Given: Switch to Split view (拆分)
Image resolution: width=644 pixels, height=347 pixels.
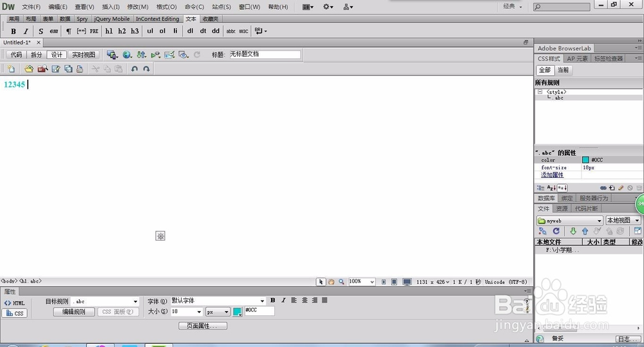Looking at the screenshot, I should click(37, 55).
